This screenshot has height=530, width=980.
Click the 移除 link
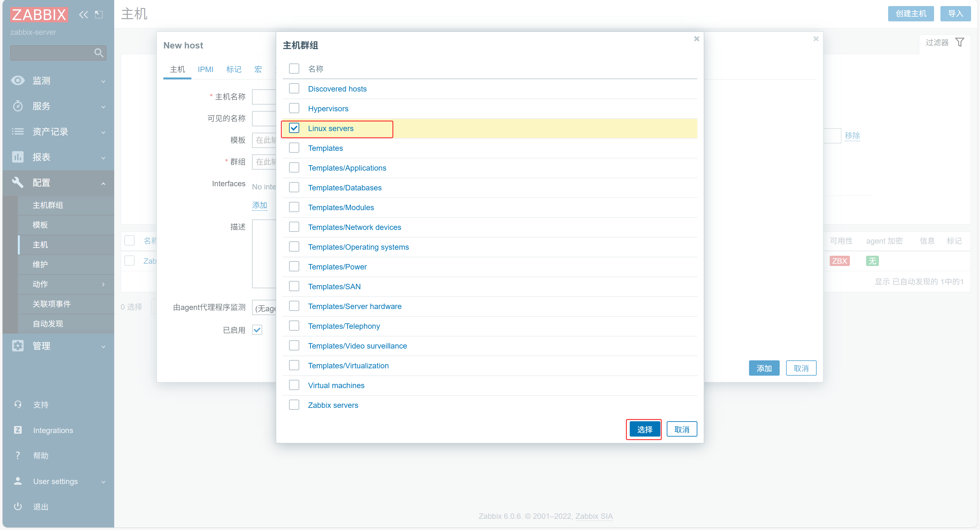(x=852, y=135)
